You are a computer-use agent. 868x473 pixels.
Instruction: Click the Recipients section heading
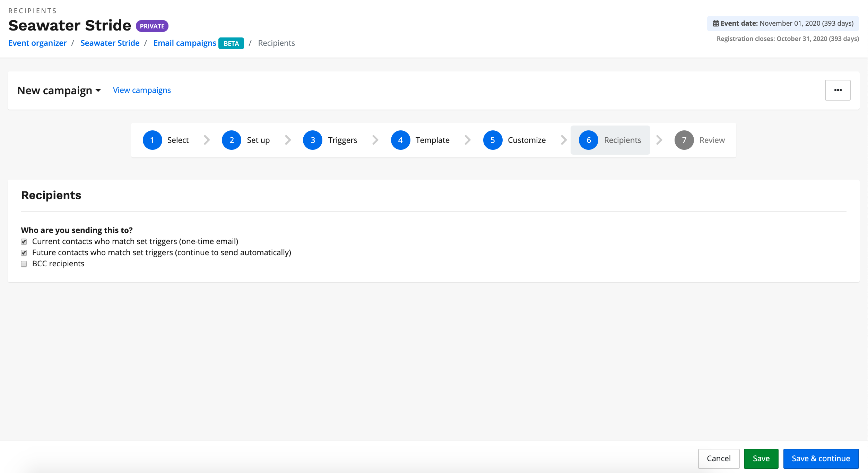(51, 195)
